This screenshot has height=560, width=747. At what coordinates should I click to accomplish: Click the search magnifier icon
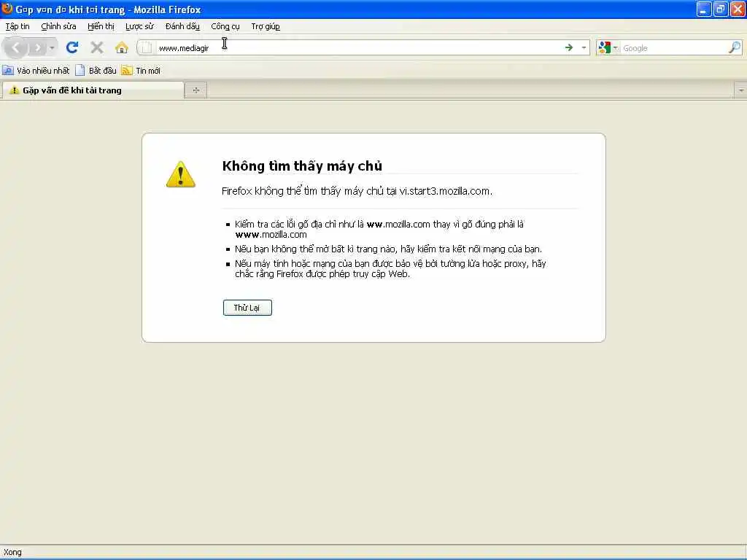point(735,47)
